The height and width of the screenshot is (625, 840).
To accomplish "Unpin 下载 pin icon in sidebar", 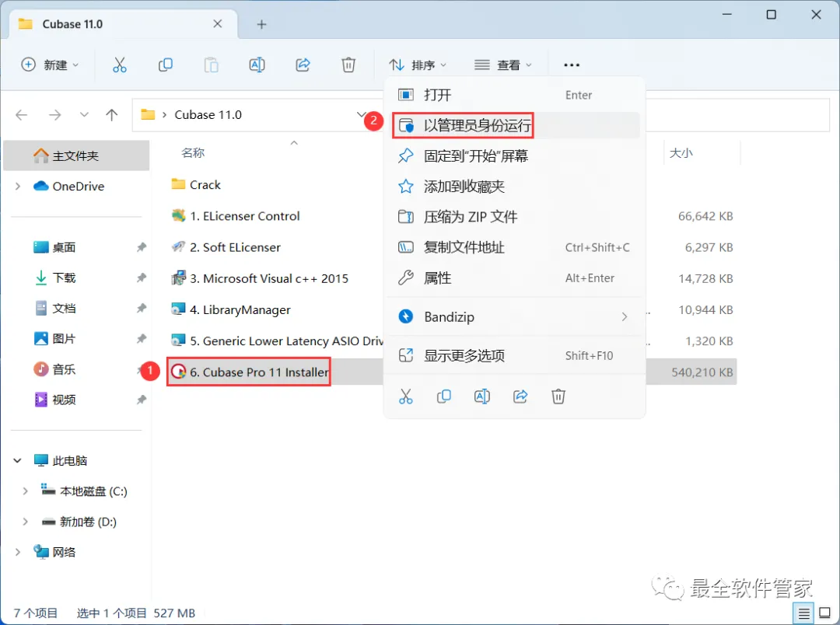I will click(x=141, y=278).
